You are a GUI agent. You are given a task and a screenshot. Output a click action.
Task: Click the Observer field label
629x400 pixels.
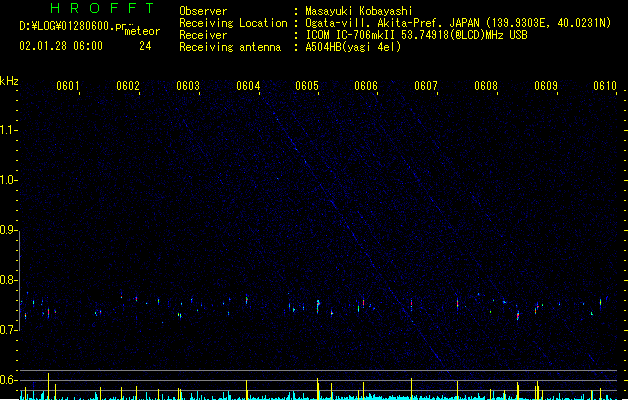[x=203, y=11]
